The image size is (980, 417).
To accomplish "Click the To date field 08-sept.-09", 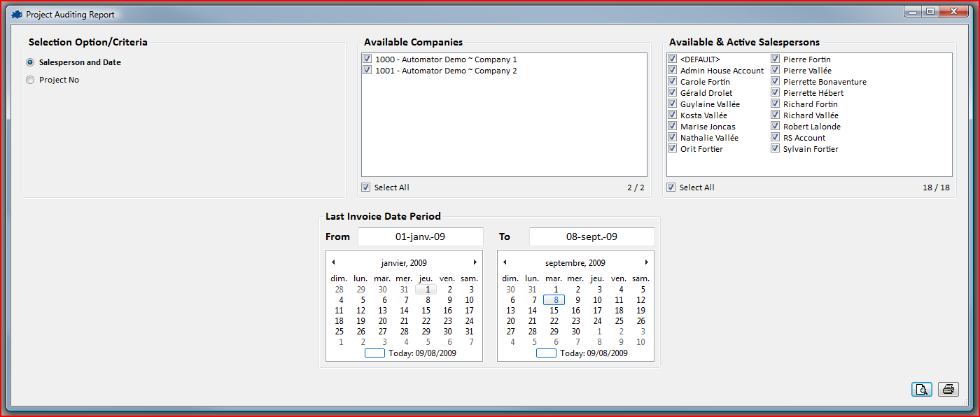I will 591,236.
